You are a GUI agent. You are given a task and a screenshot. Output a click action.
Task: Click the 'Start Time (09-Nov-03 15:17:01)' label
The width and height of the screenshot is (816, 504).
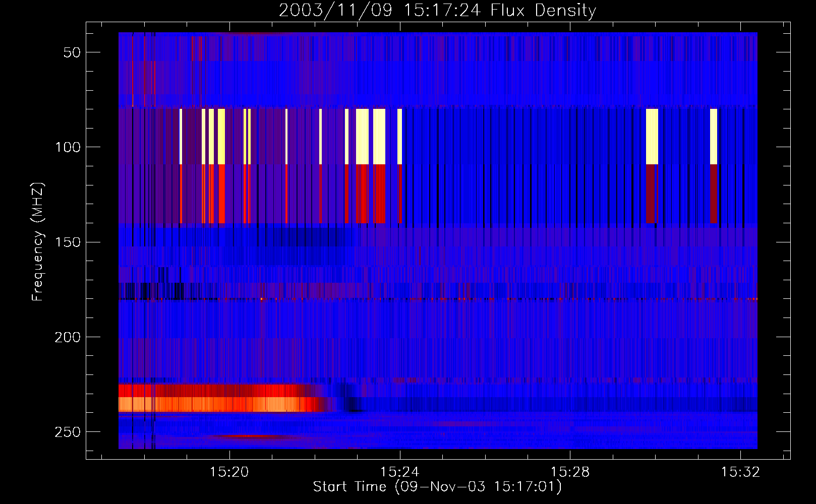tap(437, 487)
